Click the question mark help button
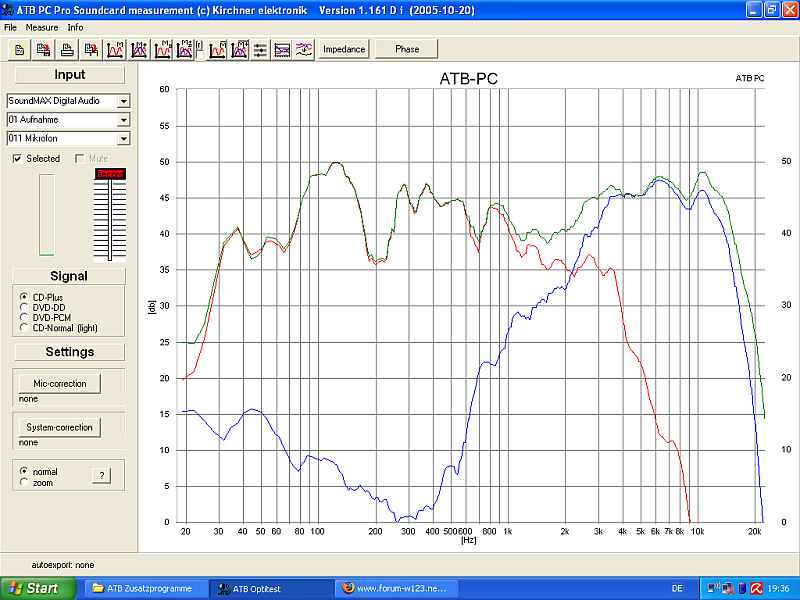800x600 pixels. click(x=100, y=475)
